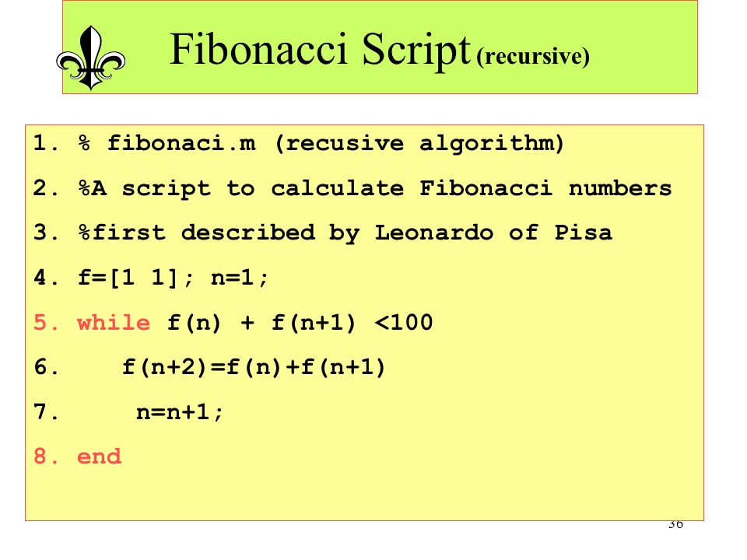Click the 'f(n) + f(n+1)' expression on line 5
Screen dimensions: 747x560
pos(261,322)
